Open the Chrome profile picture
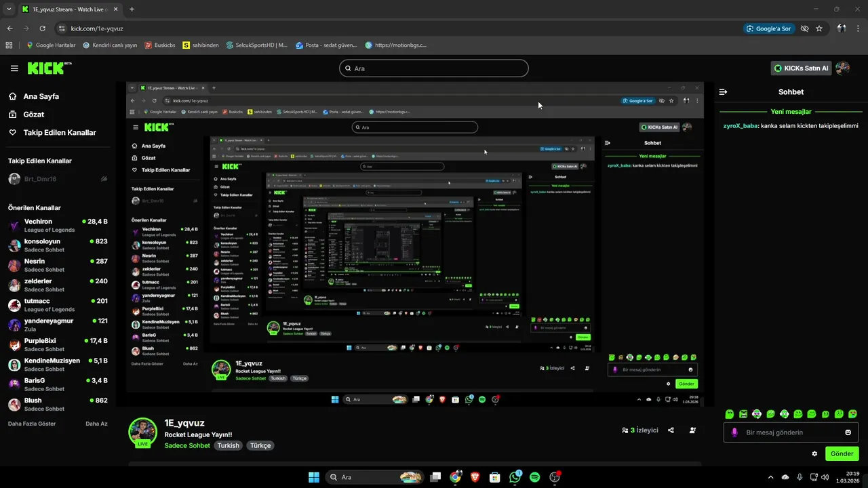The image size is (868, 488). [x=842, y=28]
